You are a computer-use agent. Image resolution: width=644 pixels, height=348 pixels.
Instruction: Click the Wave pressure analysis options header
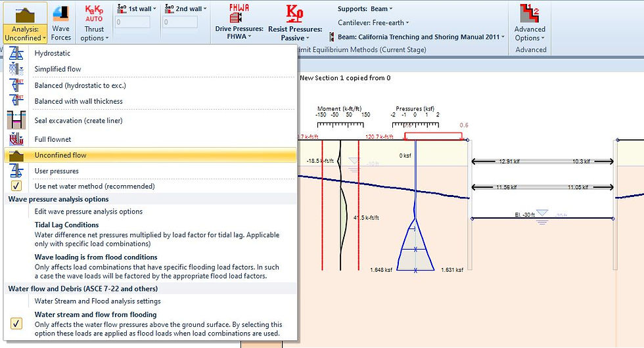pyautogui.click(x=58, y=199)
